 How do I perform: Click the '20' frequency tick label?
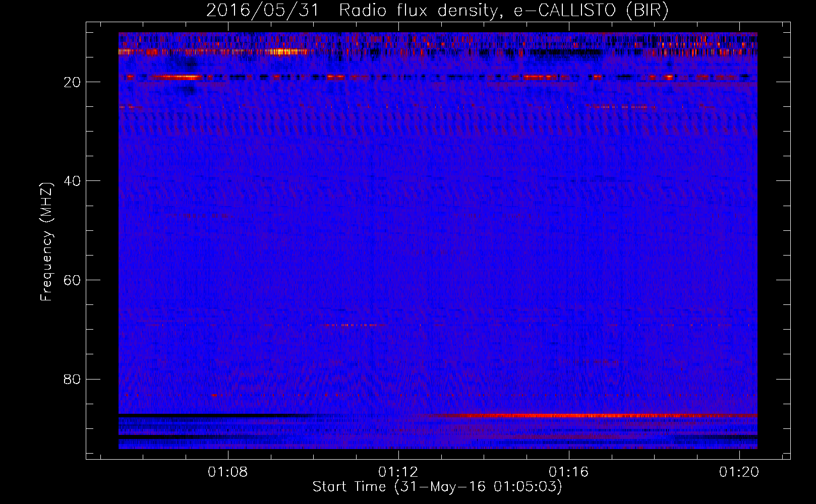pyautogui.click(x=72, y=82)
